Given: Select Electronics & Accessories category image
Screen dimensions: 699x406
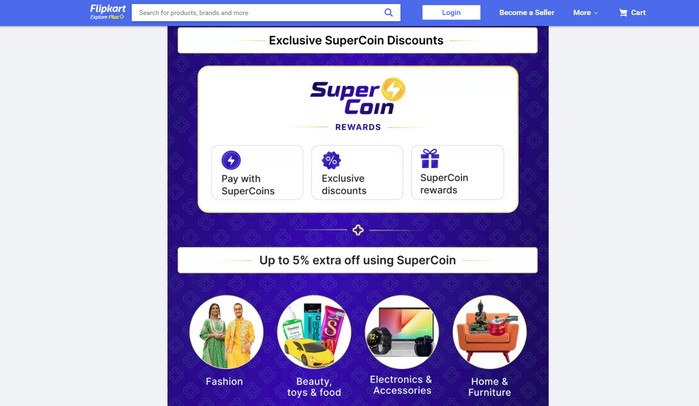Looking at the screenshot, I should (401, 333).
